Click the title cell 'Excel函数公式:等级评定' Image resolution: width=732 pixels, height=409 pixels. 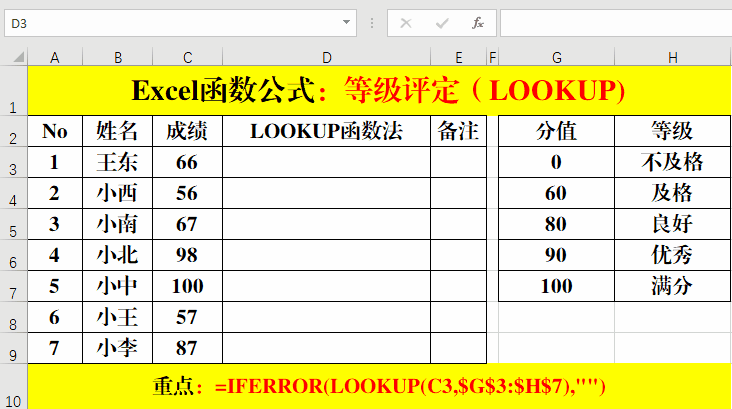click(x=379, y=91)
